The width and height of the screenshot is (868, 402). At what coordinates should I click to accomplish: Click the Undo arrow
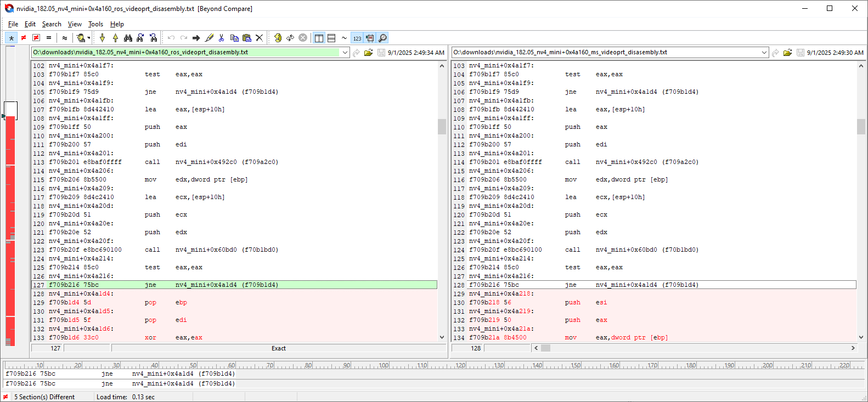[171, 38]
